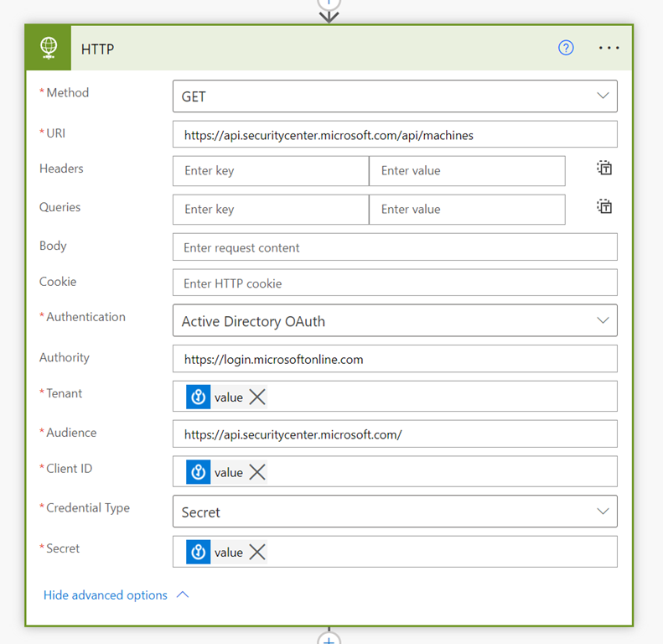Viewport: 663px width, 644px height.
Task: Click the Audience URL field
Action: [x=395, y=434]
